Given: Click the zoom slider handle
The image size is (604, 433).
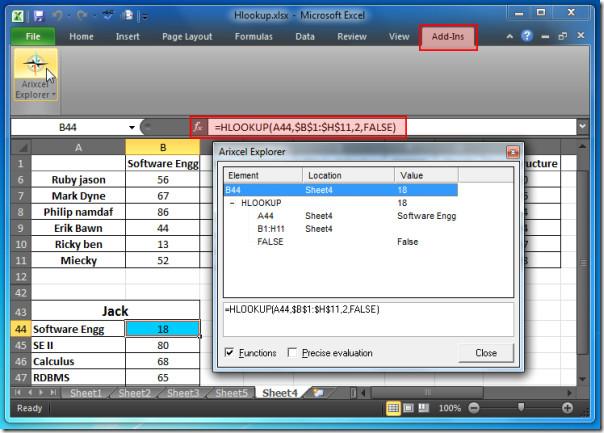Looking at the screenshot, I should coord(520,408).
